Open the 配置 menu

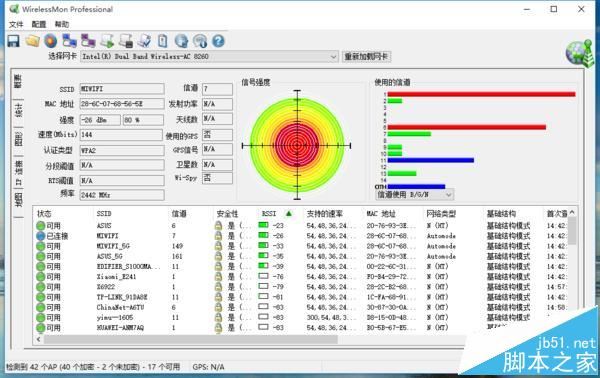[39, 24]
